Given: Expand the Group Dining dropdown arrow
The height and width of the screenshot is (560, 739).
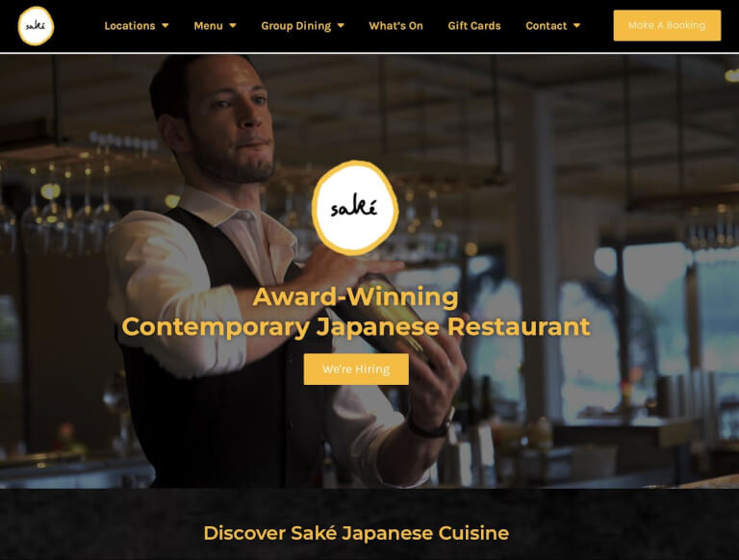Looking at the screenshot, I should pos(341,26).
